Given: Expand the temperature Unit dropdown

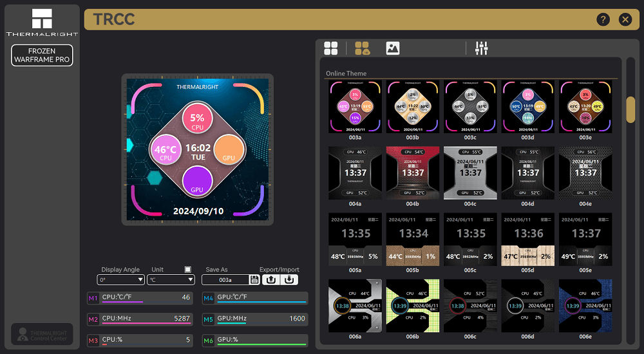Looking at the screenshot, I should click(171, 280).
